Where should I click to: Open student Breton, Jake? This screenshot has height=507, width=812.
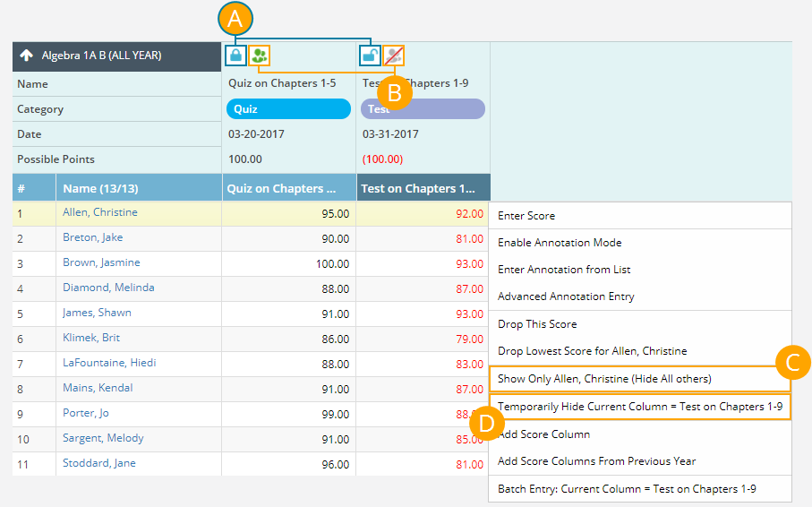(93, 237)
